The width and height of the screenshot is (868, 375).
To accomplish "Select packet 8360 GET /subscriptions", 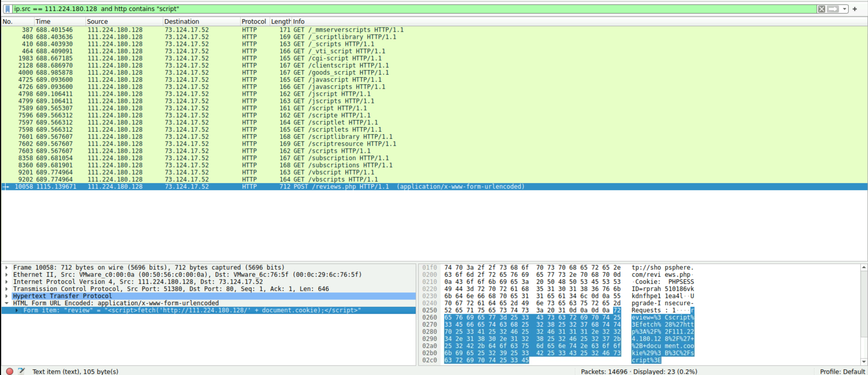I will [434, 165].
